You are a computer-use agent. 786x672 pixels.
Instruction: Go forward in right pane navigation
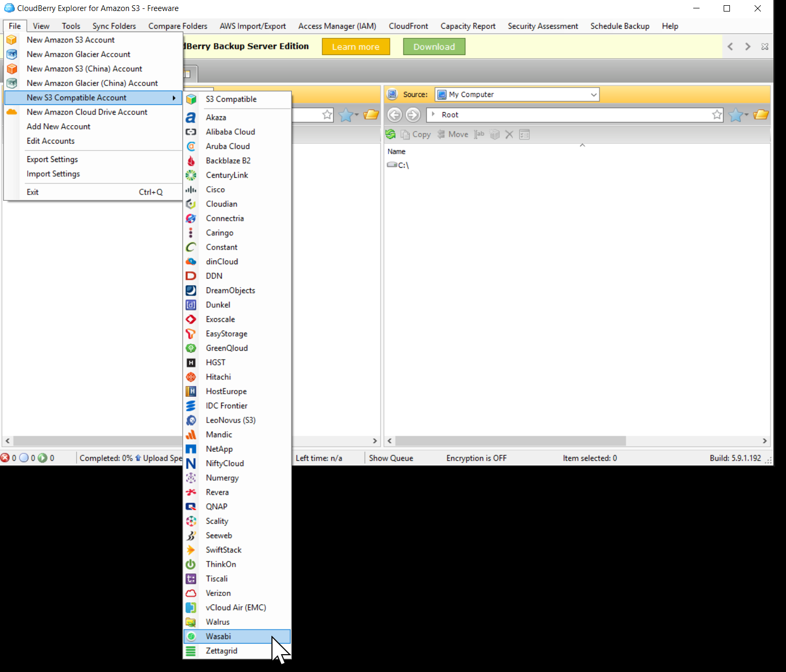click(x=413, y=115)
